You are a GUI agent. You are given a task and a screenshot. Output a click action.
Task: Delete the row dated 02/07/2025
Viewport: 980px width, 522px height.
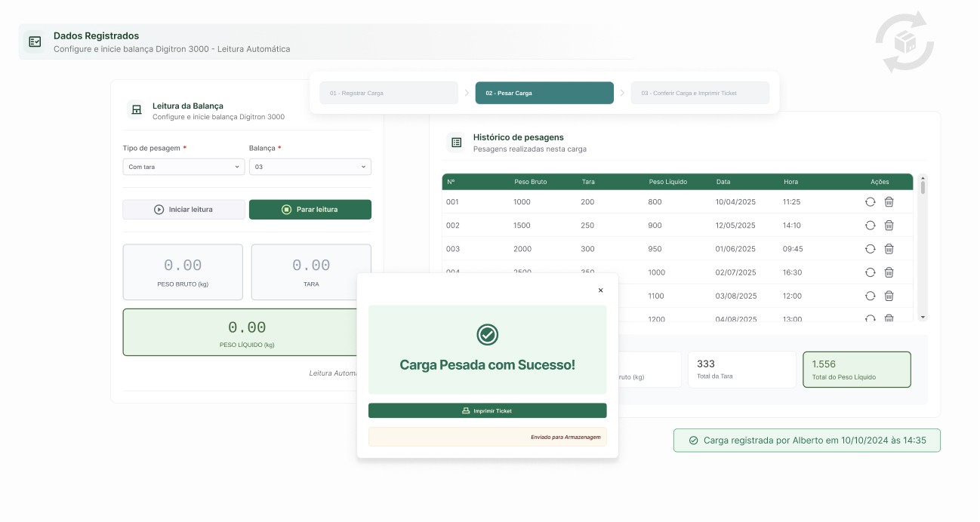[x=889, y=272]
